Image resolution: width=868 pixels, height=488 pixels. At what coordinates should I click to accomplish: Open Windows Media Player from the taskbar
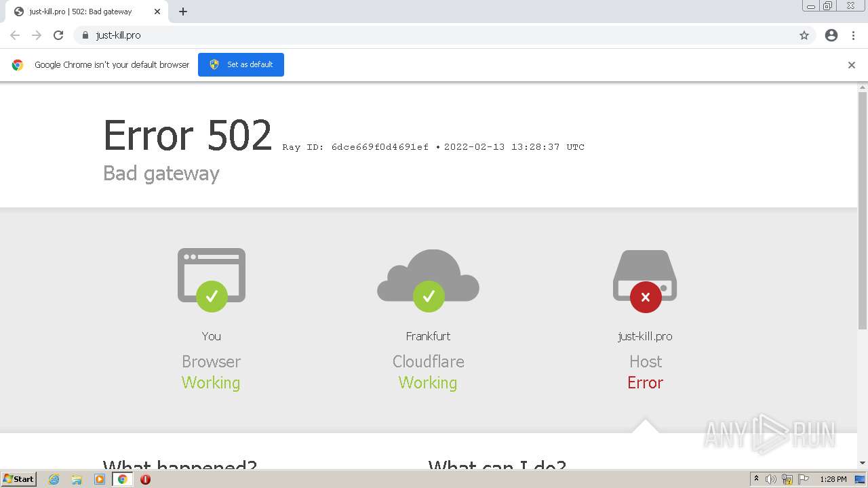(x=100, y=479)
